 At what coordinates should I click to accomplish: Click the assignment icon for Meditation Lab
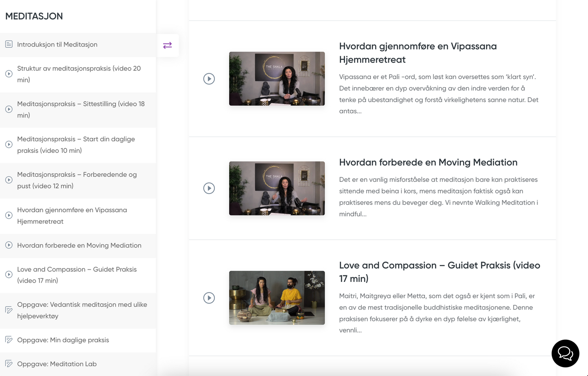point(9,364)
